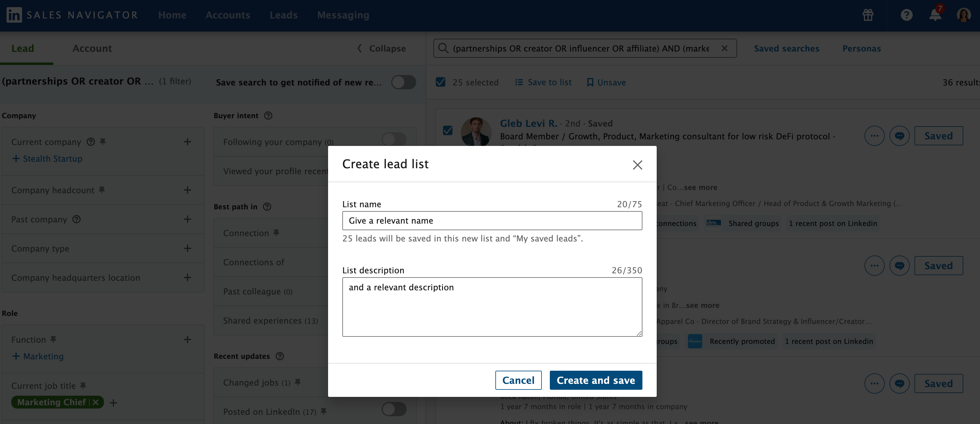Viewport: 980px width, 424px height.
Task: Close the Create lead list dialog
Action: tap(637, 164)
